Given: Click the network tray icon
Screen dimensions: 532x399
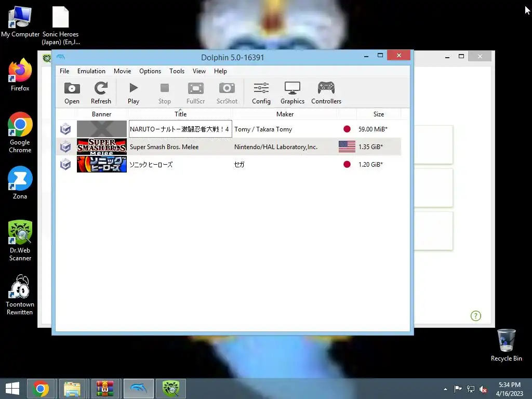Looking at the screenshot, I should pos(471,389).
